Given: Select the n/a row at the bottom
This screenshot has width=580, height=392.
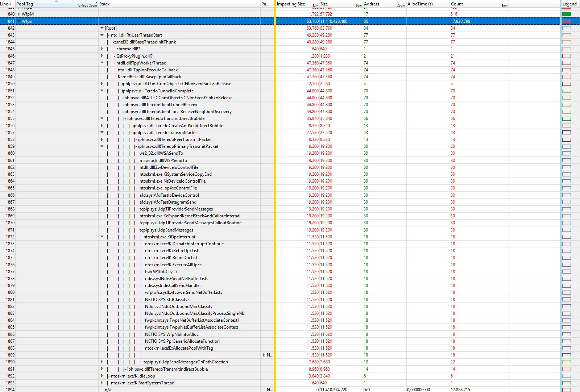Looking at the screenshot, I should [x=108, y=389].
